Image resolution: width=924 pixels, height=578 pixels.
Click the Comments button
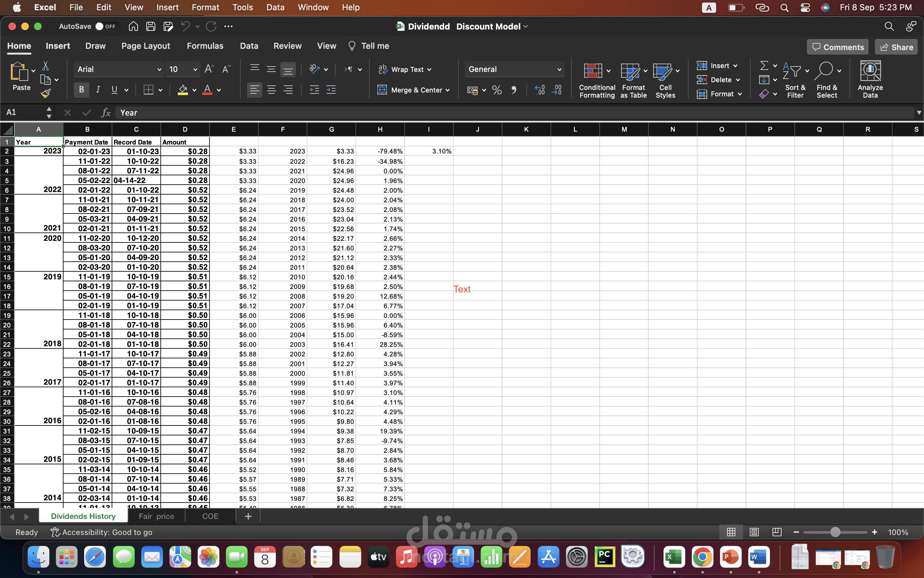pyautogui.click(x=838, y=47)
